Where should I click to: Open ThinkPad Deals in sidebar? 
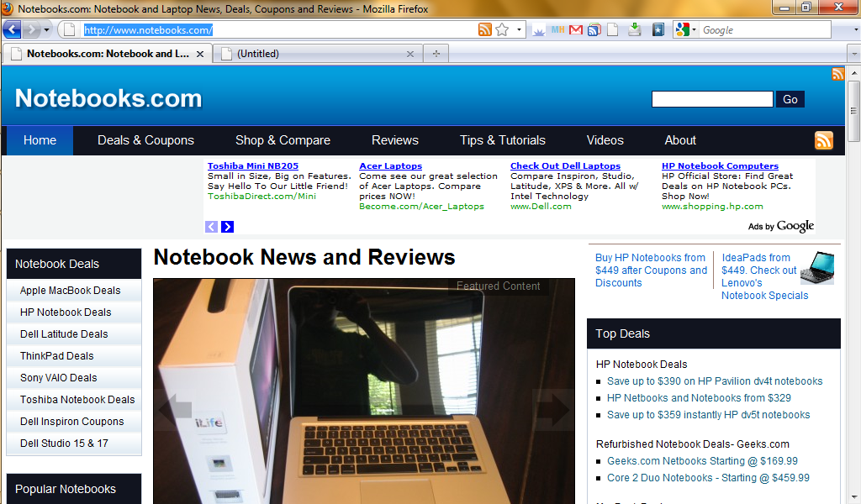point(57,356)
